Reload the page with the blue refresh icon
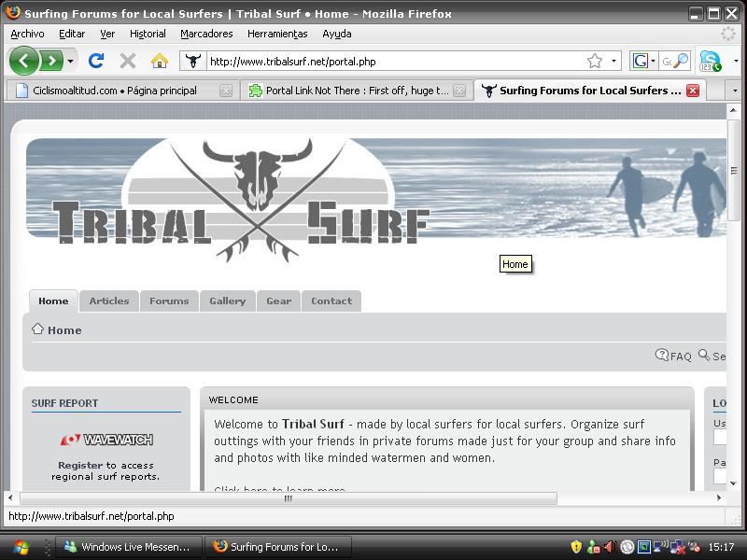 click(x=96, y=61)
